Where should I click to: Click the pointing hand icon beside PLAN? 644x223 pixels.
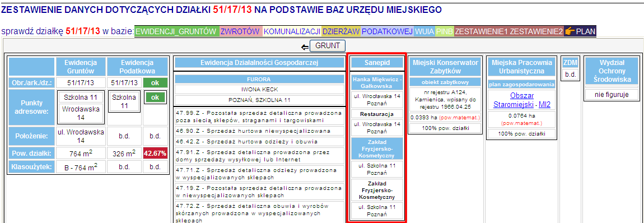570,31
